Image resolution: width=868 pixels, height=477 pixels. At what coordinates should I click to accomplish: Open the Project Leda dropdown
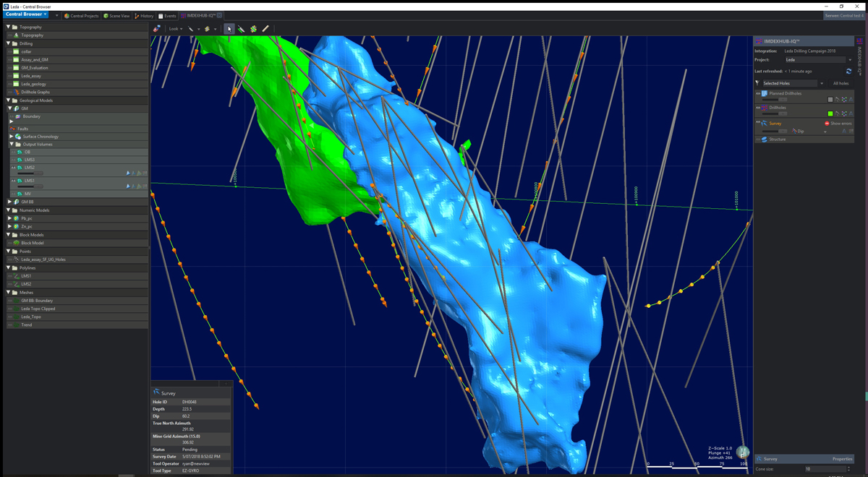817,60
